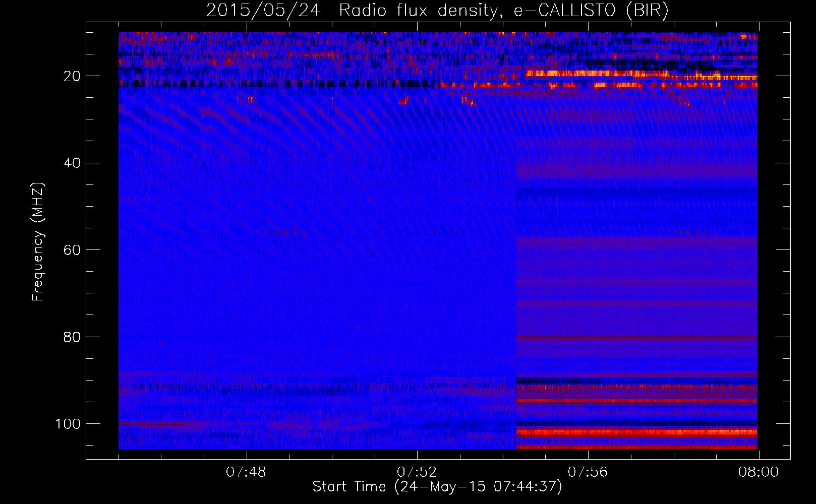
Task: Click the "40" frequency tick label
Action: (x=72, y=163)
